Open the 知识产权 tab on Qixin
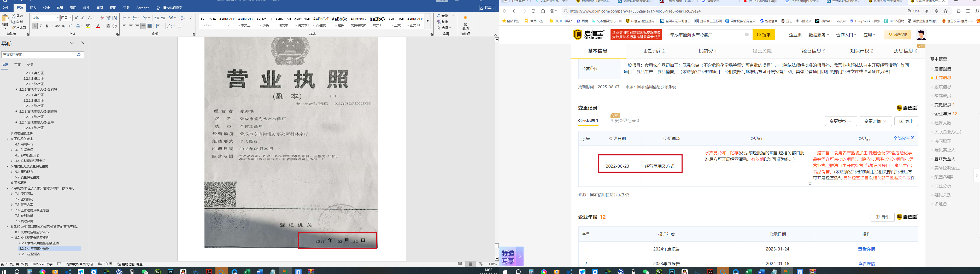The width and height of the screenshot is (980, 274). pyautogui.click(x=861, y=51)
